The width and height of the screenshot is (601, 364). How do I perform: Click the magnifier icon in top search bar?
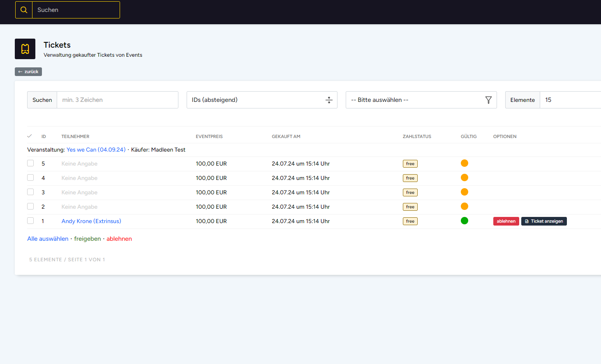pos(24,10)
